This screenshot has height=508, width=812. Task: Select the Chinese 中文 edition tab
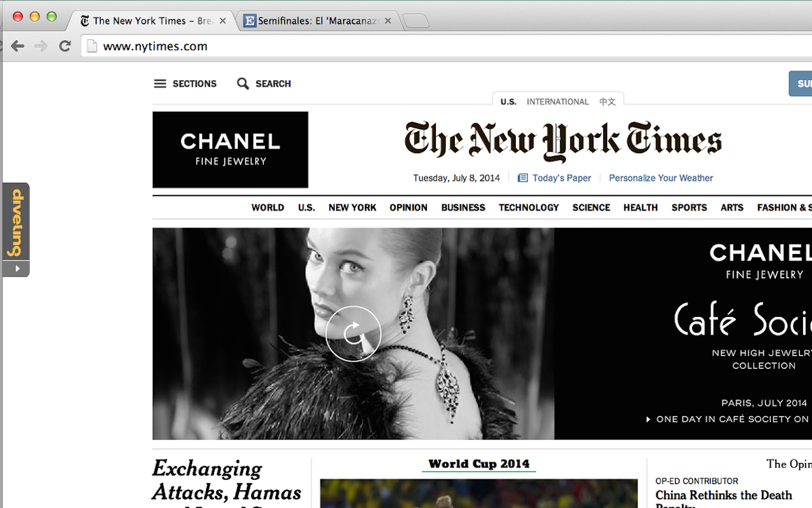pyautogui.click(x=607, y=102)
